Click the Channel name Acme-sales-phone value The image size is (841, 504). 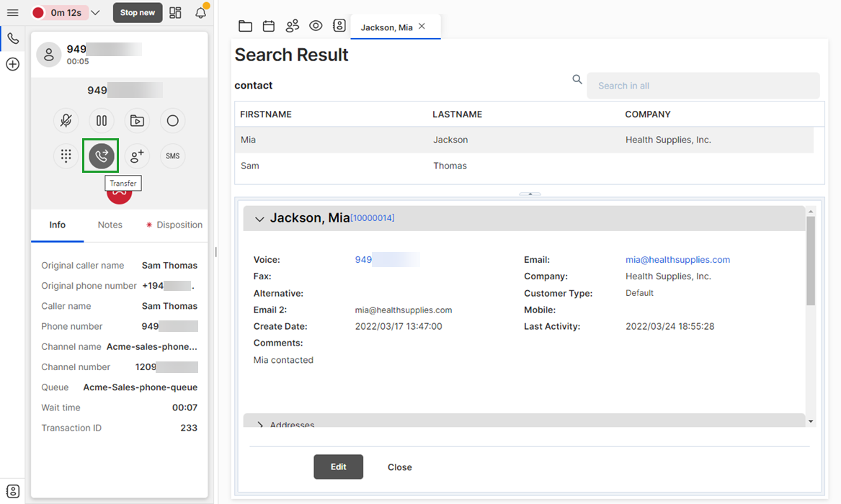(152, 346)
